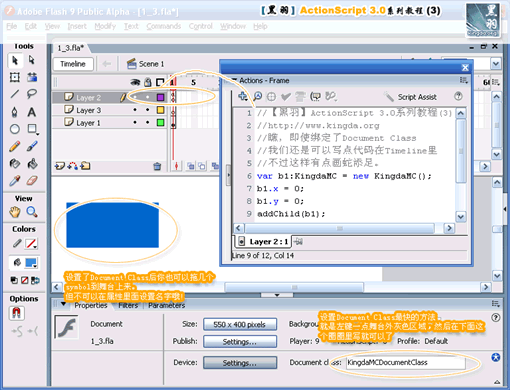Open Device Settings button

[x=240, y=363]
